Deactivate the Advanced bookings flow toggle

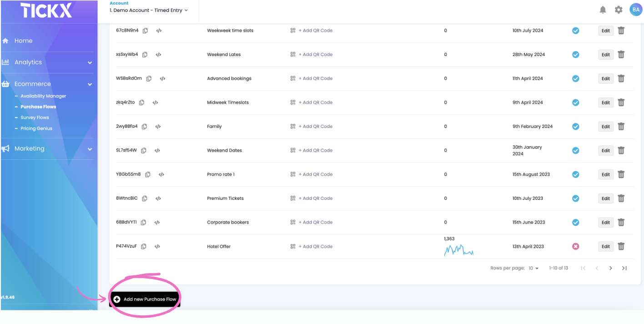point(575,78)
